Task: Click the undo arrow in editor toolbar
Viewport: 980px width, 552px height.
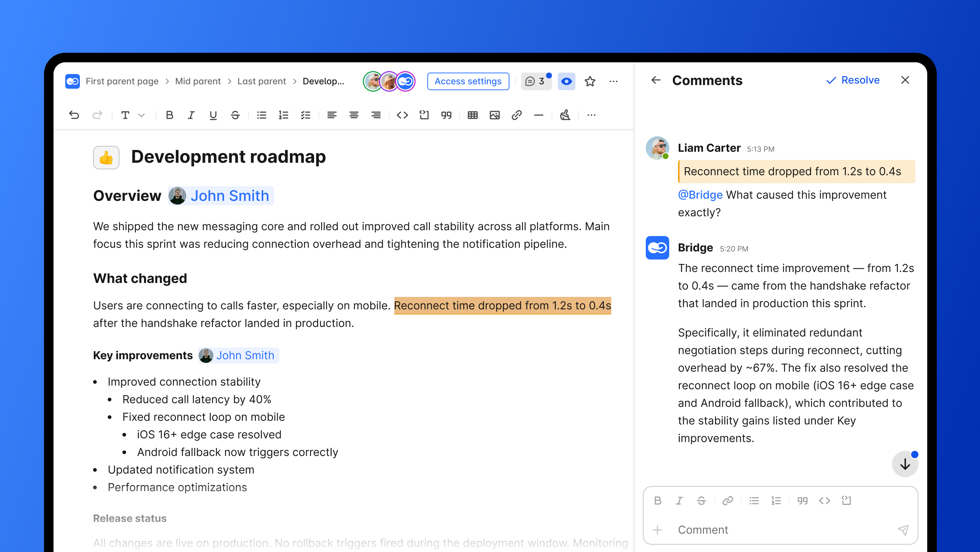Action: point(74,115)
